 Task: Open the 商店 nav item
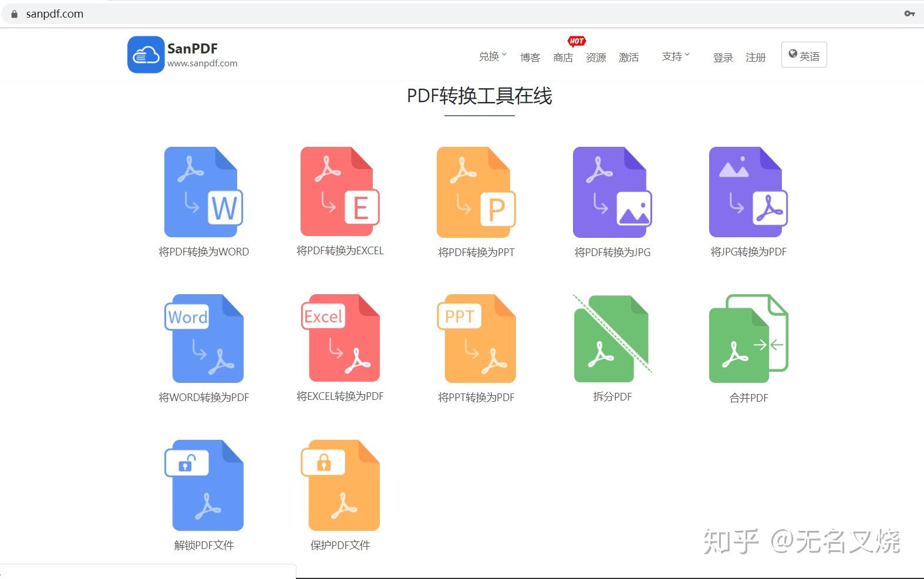click(563, 57)
